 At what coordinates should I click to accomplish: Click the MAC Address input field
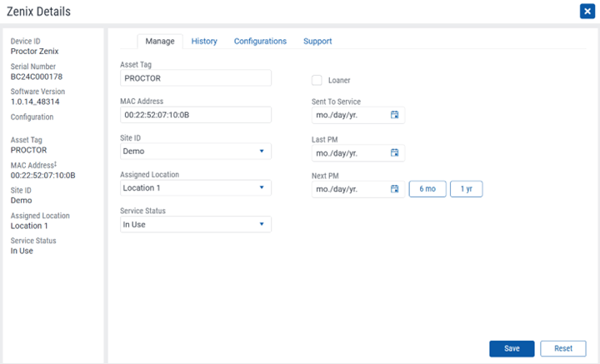[196, 115]
